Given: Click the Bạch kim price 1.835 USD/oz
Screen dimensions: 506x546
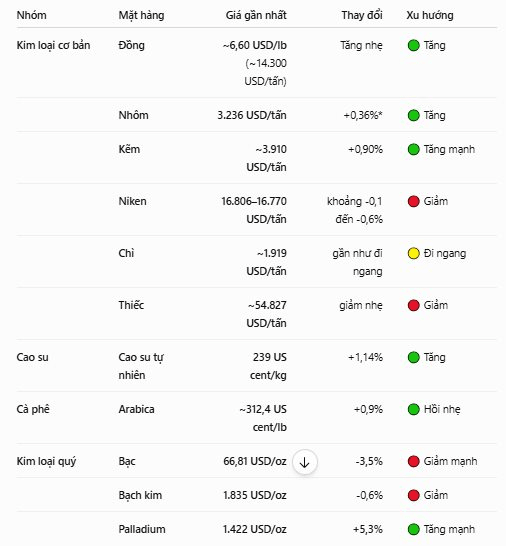Looking at the screenshot, I should coord(255,495).
